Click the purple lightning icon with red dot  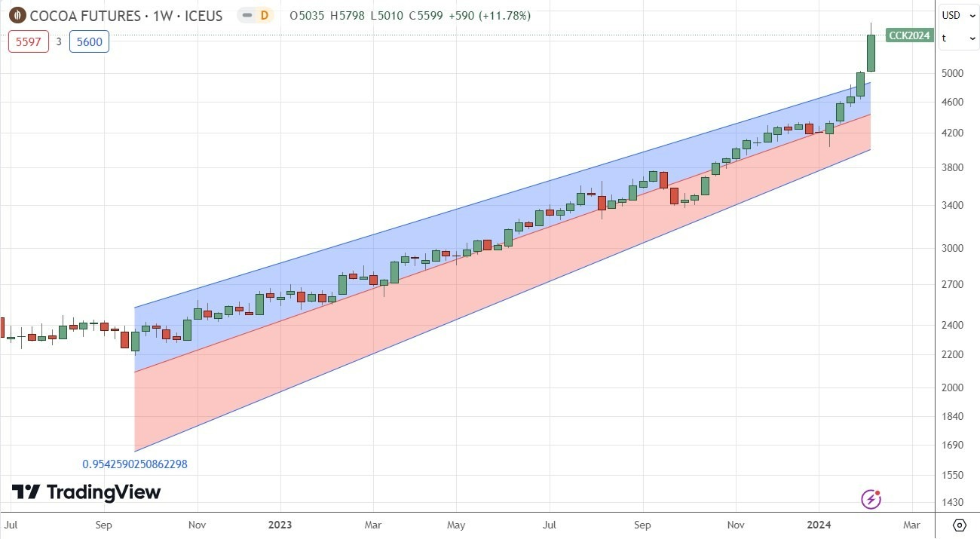coord(871,499)
